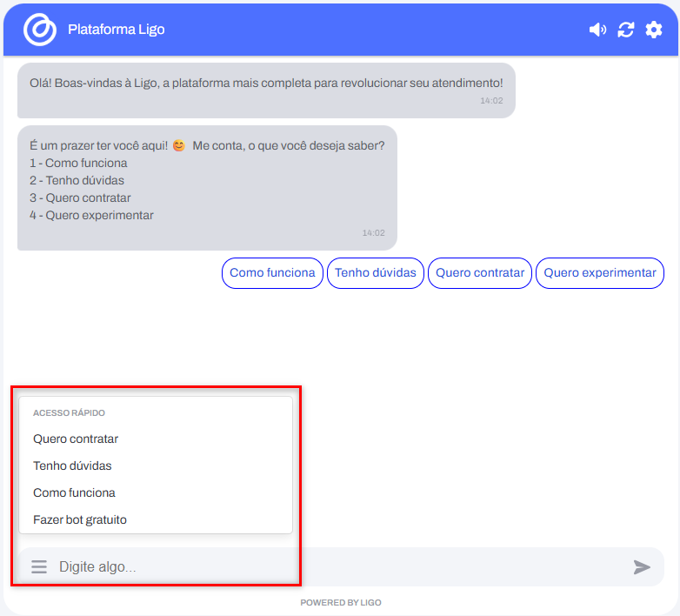Click the Ligo logo in header

click(x=39, y=30)
